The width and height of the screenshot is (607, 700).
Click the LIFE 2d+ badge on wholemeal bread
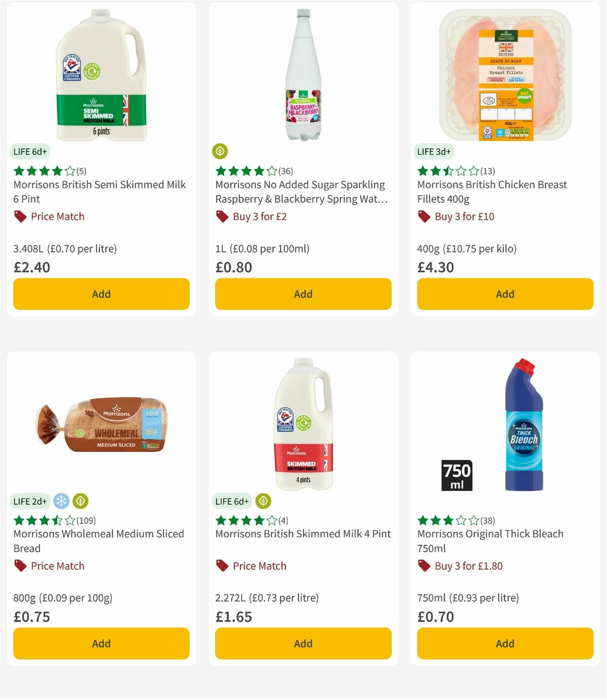coord(30,501)
